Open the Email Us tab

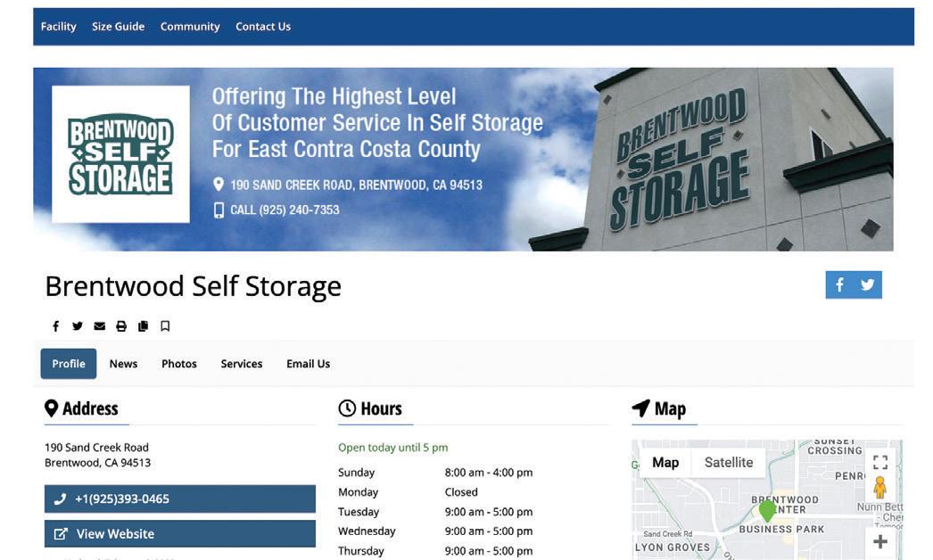309,364
